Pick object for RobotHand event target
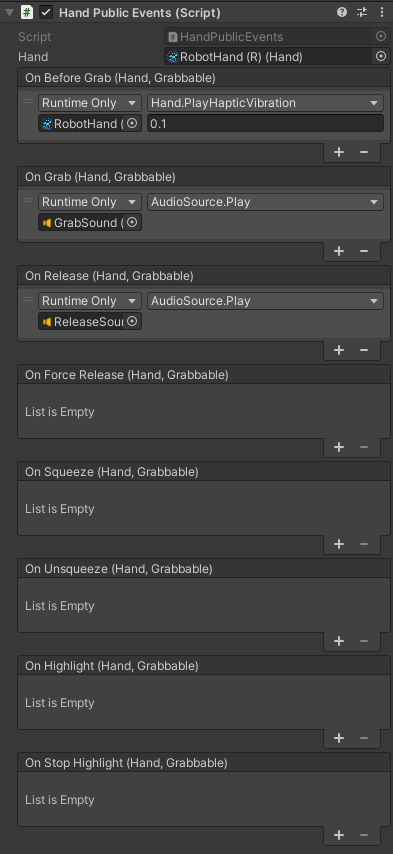The image size is (393, 854). (132, 124)
